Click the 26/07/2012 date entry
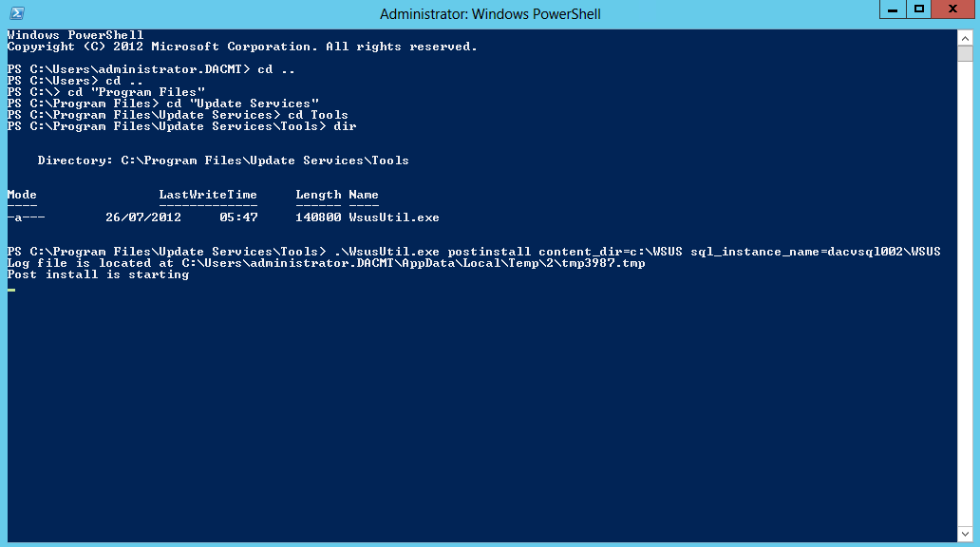 tap(143, 217)
